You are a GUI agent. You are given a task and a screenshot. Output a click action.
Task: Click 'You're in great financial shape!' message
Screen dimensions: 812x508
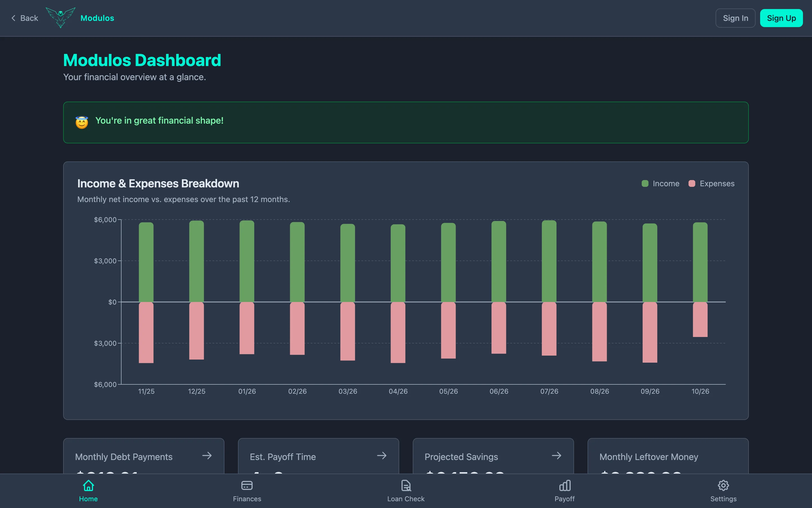pyautogui.click(x=159, y=121)
